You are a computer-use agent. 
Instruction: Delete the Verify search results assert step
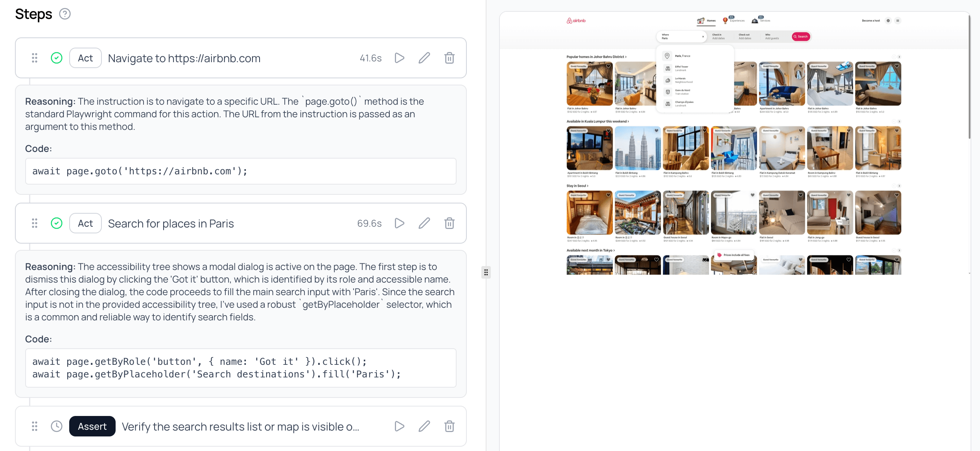449,427
